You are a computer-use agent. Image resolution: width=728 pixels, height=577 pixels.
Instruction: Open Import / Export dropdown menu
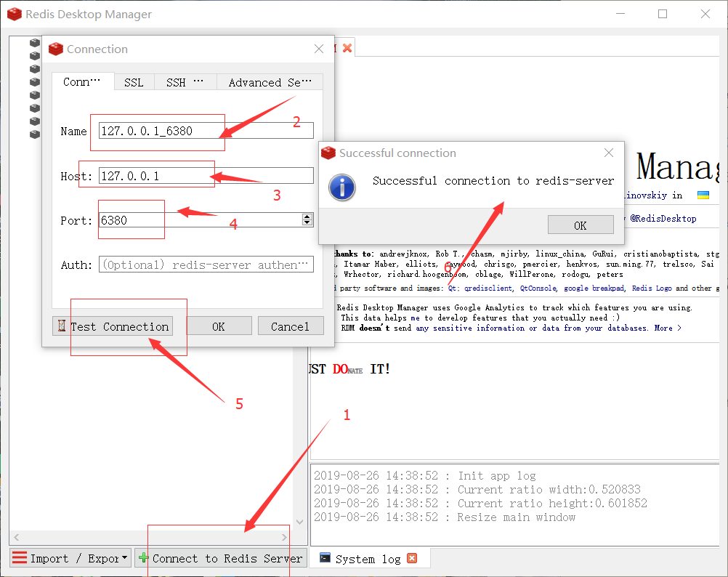[70, 557]
